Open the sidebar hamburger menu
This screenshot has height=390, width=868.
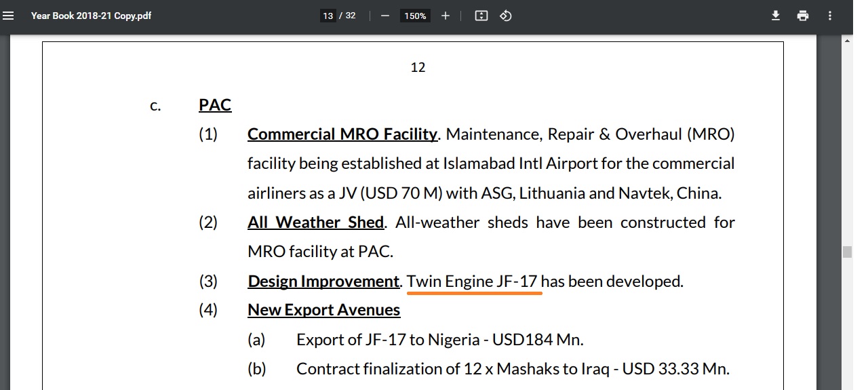pyautogui.click(x=9, y=16)
